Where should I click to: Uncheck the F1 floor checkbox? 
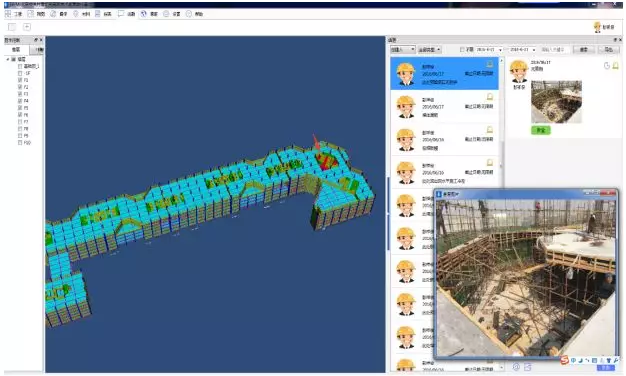[20, 80]
